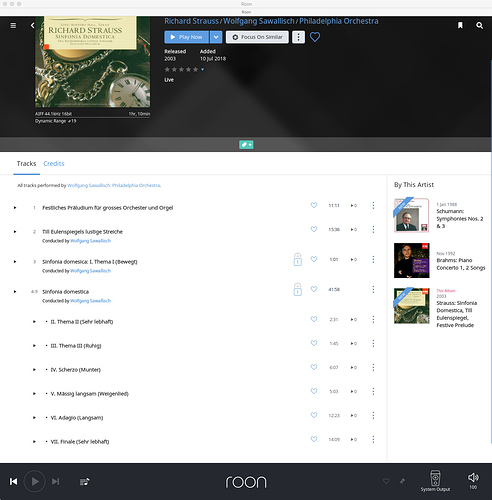Open the star rating dropdown arrow
The height and width of the screenshot is (500, 492).
[202, 69]
